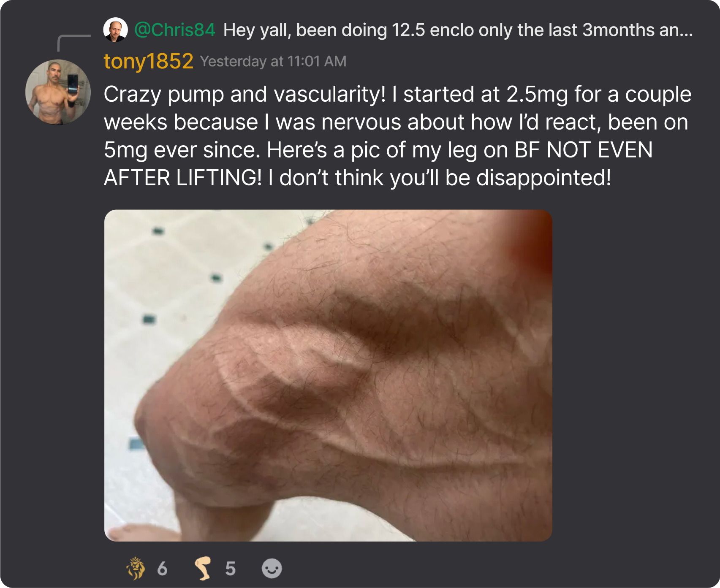
Task: Open the attached leg photo
Action: [328, 376]
